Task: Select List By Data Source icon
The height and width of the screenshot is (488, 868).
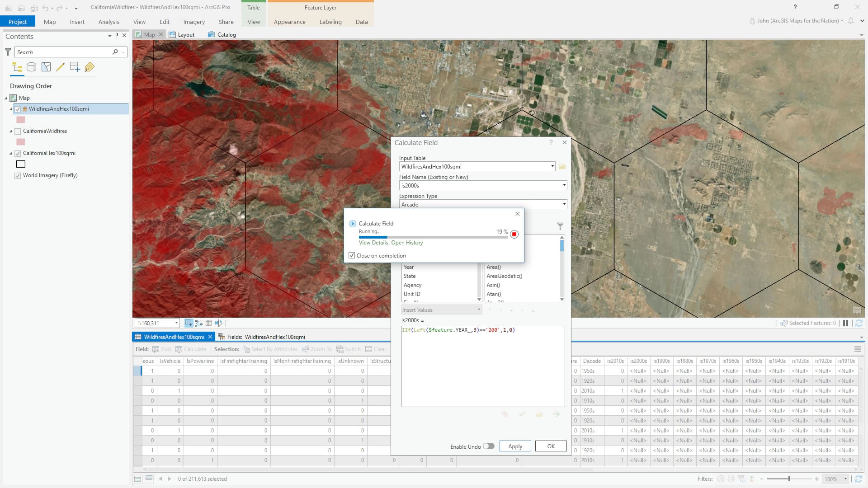Action: pos(31,67)
